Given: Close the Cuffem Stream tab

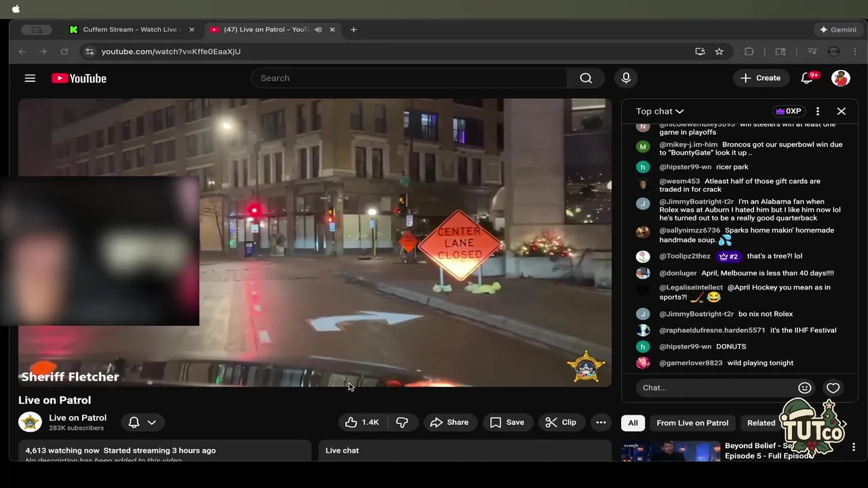Looking at the screenshot, I should (x=192, y=30).
